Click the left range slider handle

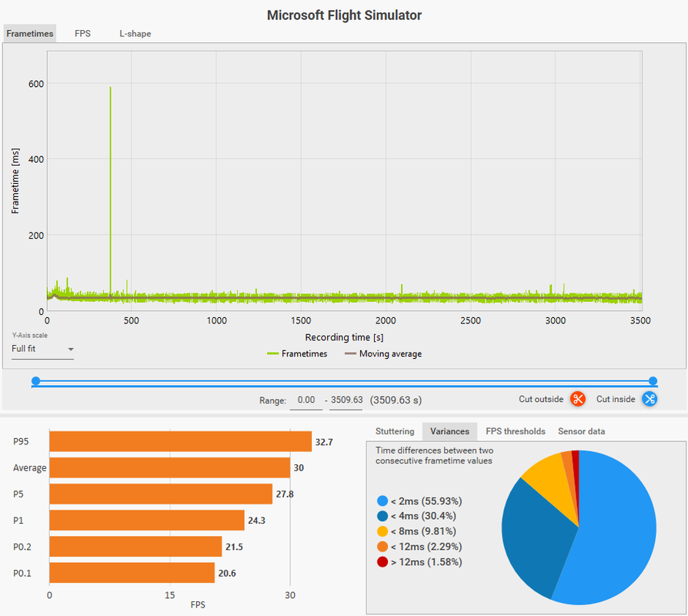(x=36, y=380)
